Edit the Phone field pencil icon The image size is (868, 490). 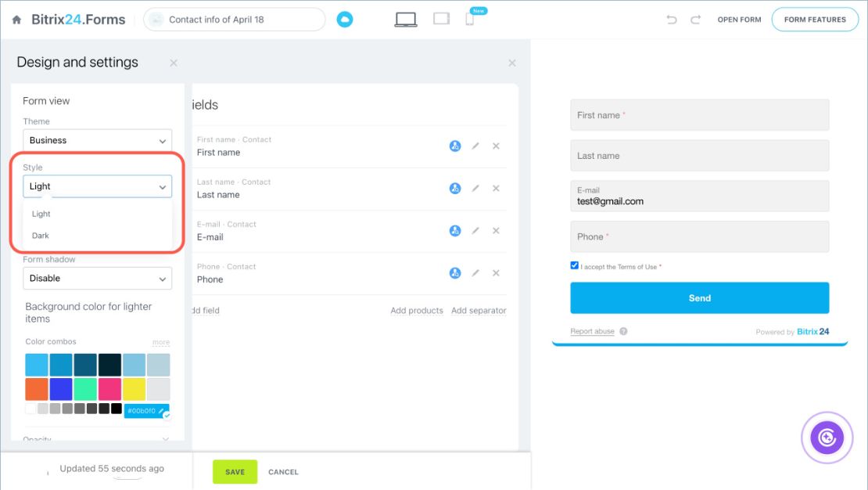(x=475, y=272)
